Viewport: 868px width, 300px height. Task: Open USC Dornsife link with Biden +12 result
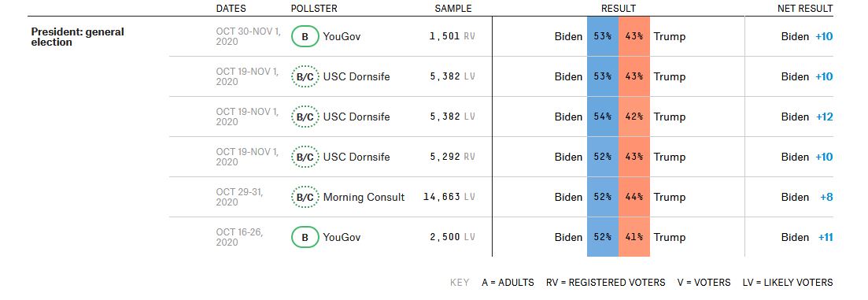(x=356, y=117)
